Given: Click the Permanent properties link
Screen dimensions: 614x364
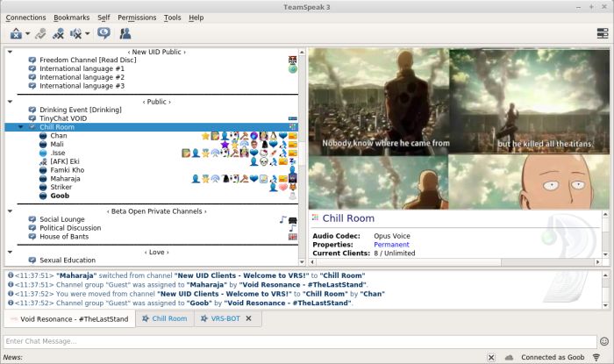Looking at the screenshot, I should 391,245.
